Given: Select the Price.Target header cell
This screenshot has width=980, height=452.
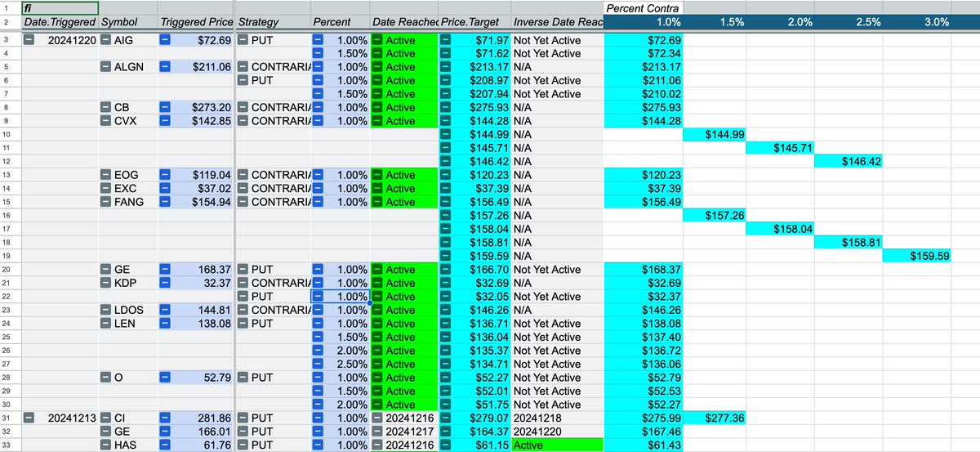Looking at the screenshot, I should [475, 22].
